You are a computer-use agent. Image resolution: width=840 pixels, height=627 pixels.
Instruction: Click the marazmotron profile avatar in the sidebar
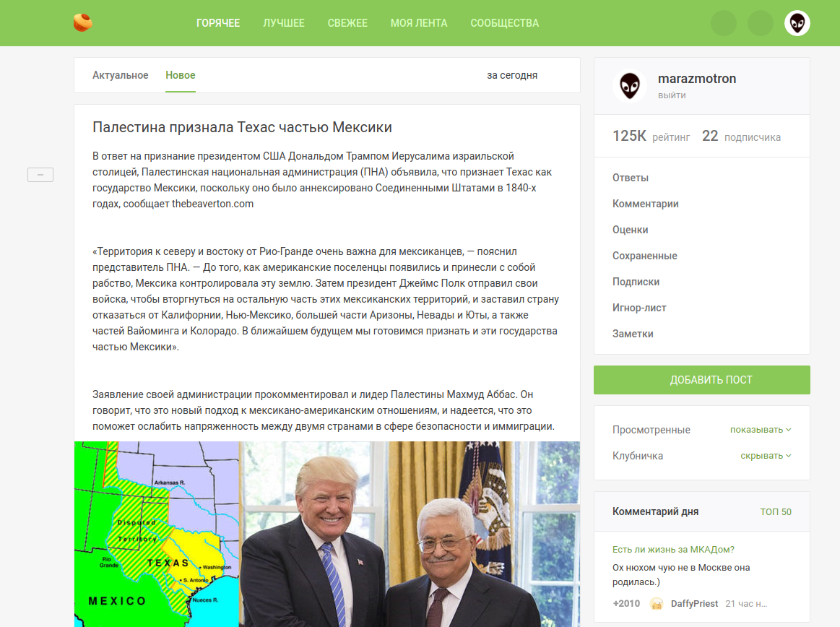(630, 86)
